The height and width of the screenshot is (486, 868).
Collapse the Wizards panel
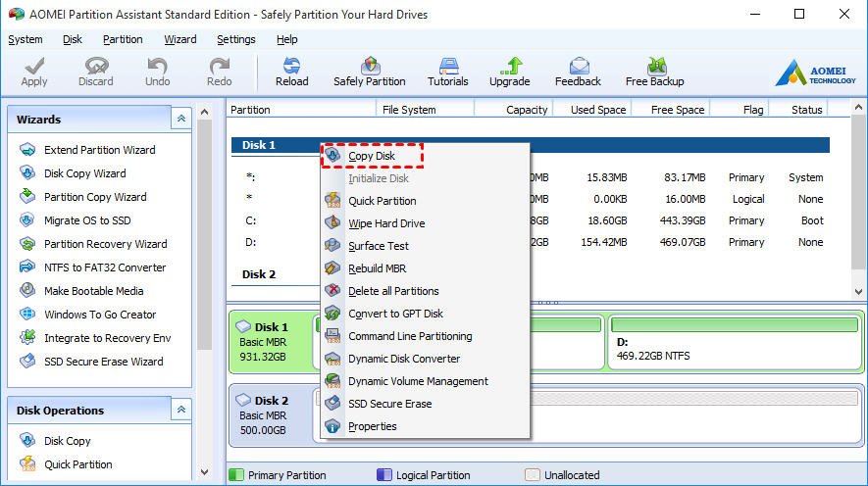point(181,119)
